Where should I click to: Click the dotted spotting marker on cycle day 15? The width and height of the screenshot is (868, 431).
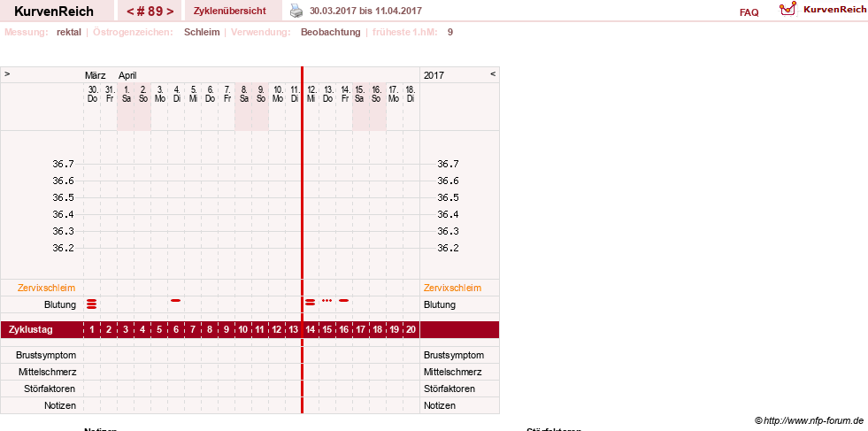pyautogui.click(x=327, y=300)
